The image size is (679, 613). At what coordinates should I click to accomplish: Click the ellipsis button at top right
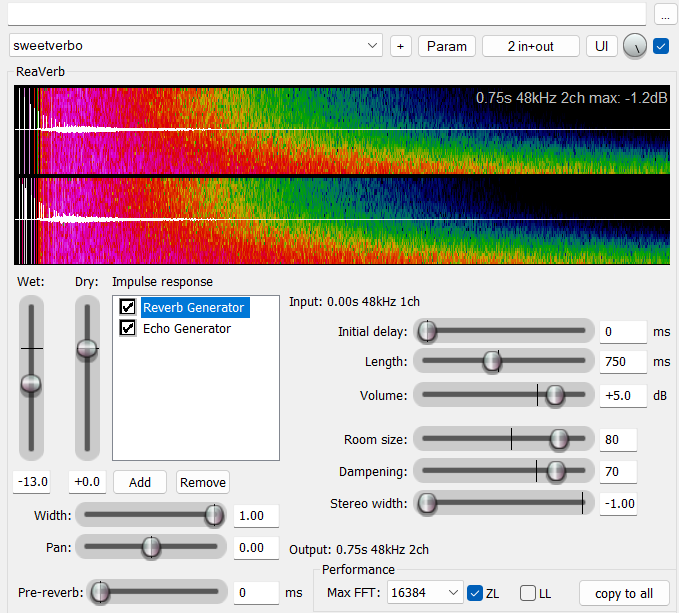click(665, 14)
